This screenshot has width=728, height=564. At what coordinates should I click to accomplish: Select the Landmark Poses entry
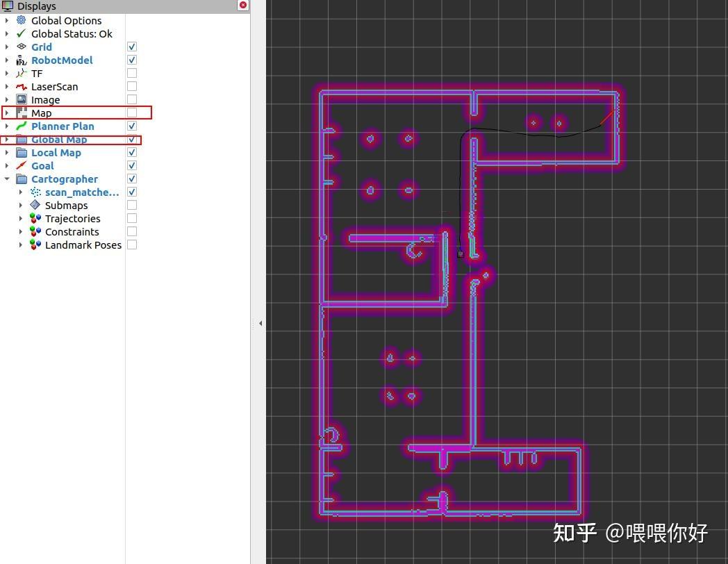click(83, 244)
